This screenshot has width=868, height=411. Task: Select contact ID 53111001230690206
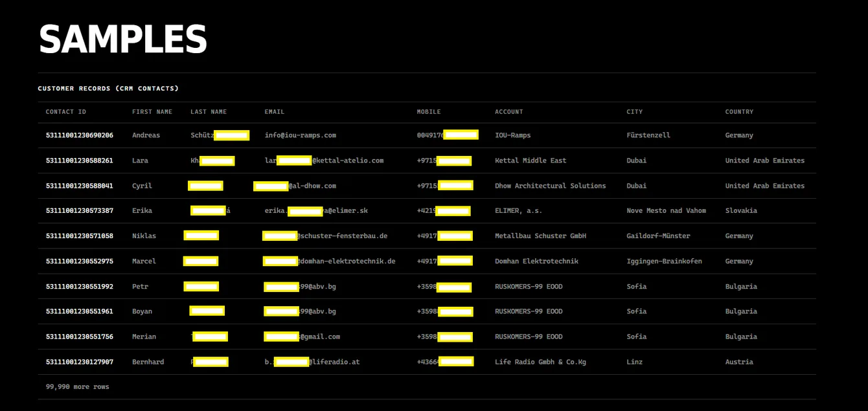[x=80, y=135]
